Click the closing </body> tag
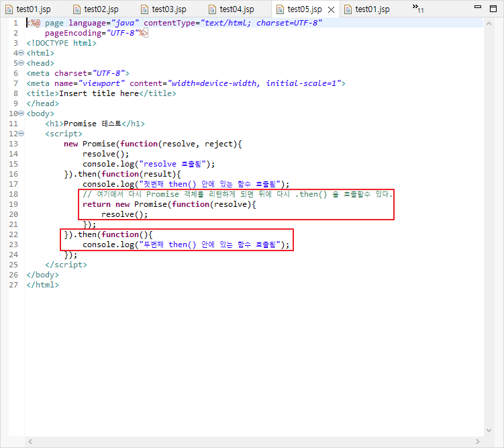Screen dimensions: 504x448 [x=42, y=275]
